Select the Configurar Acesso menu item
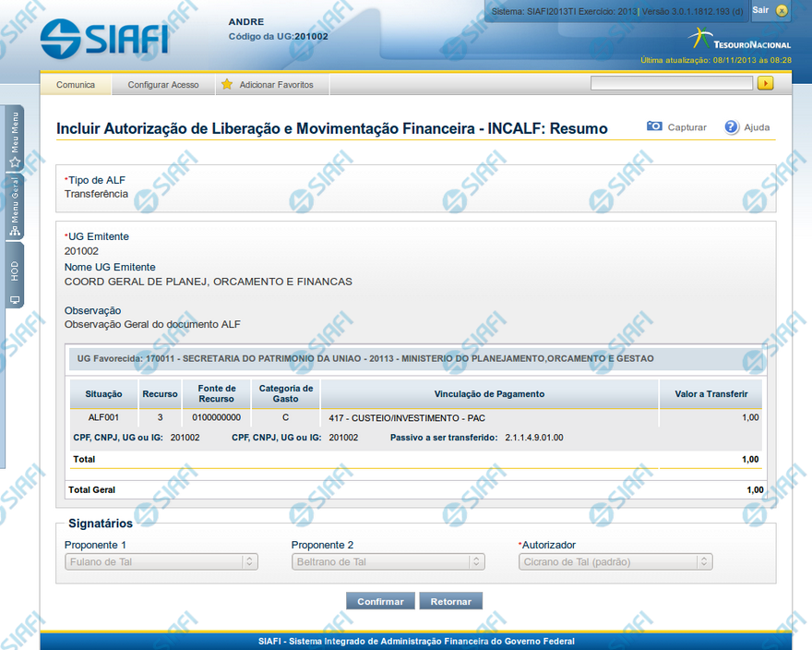Screen dimensions: 812x650 (163, 84)
